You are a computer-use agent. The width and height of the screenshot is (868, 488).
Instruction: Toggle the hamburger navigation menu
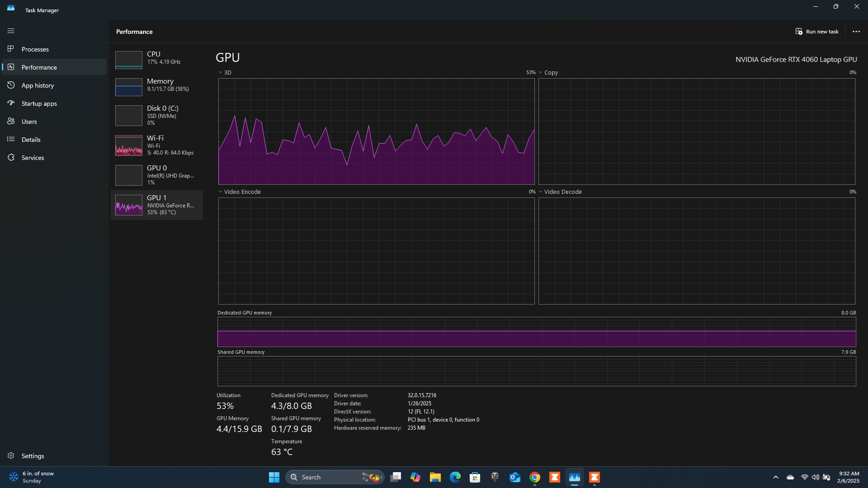11,31
